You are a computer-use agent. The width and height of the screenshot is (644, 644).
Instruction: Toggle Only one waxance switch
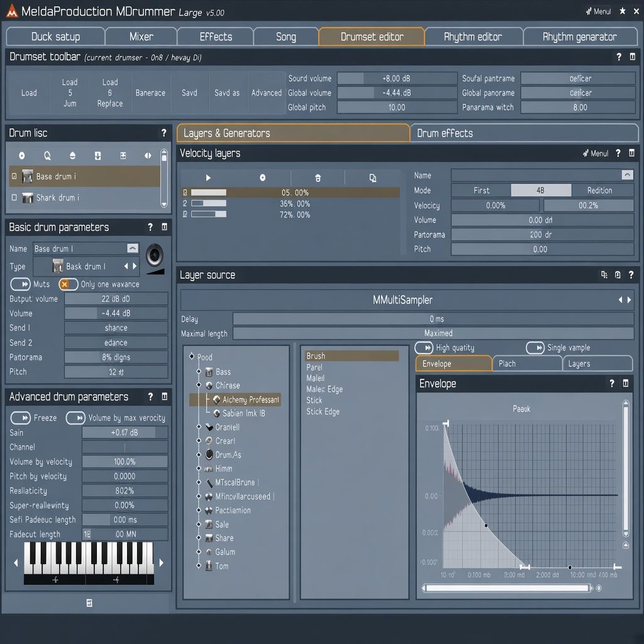[68, 284]
